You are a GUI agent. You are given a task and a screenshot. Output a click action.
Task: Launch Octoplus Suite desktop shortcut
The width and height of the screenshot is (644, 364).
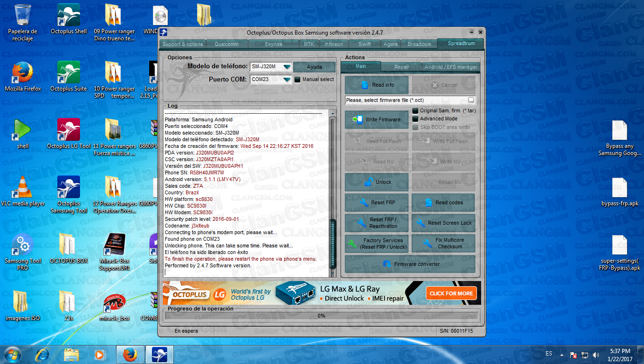point(69,76)
